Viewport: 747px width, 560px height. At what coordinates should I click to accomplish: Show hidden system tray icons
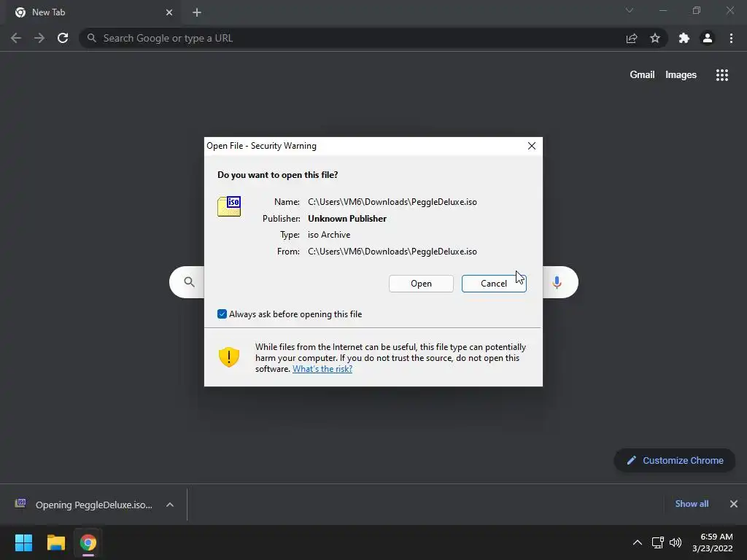point(637,542)
